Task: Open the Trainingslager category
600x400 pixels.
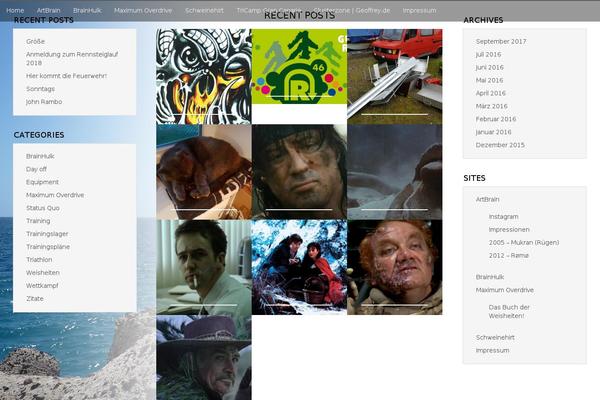Action: [47, 234]
